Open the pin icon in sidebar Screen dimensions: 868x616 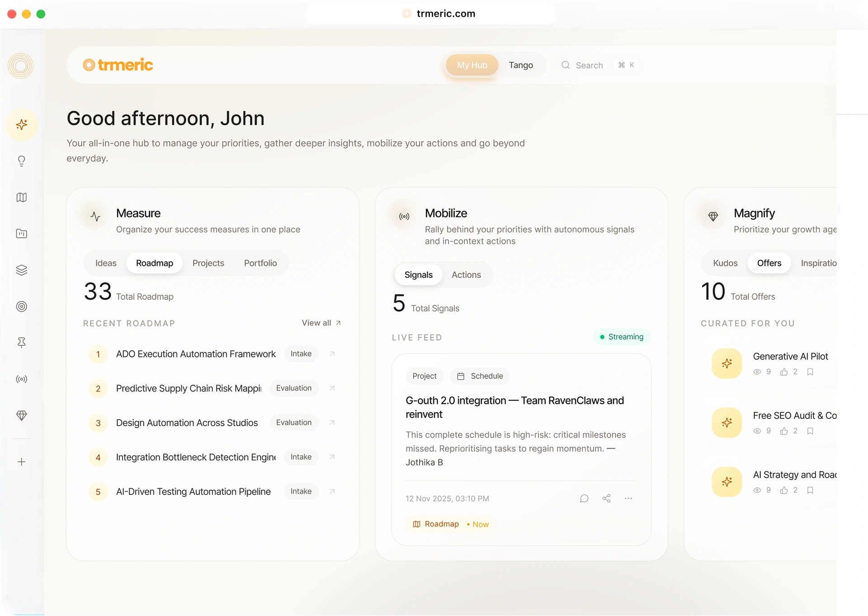click(x=21, y=343)
